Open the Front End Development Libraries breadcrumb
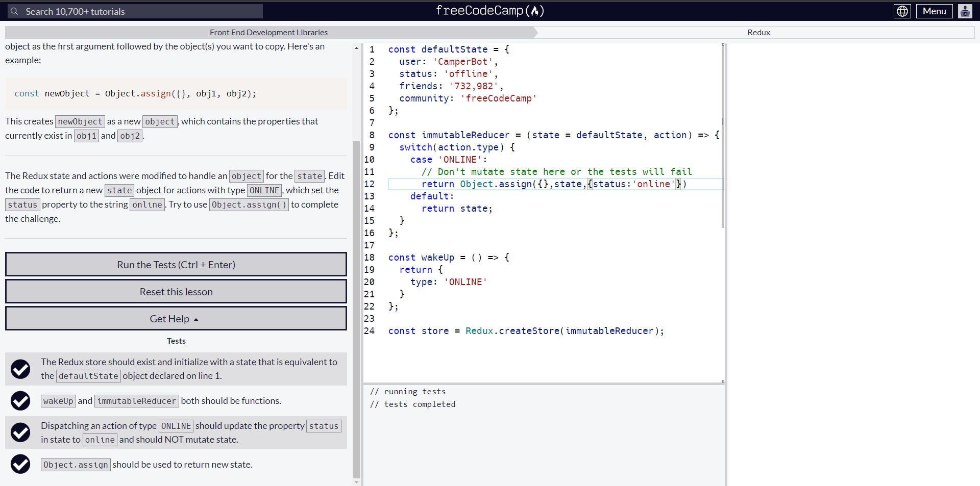Viewport: 980px width, 486px height. (x=268, y=32)
